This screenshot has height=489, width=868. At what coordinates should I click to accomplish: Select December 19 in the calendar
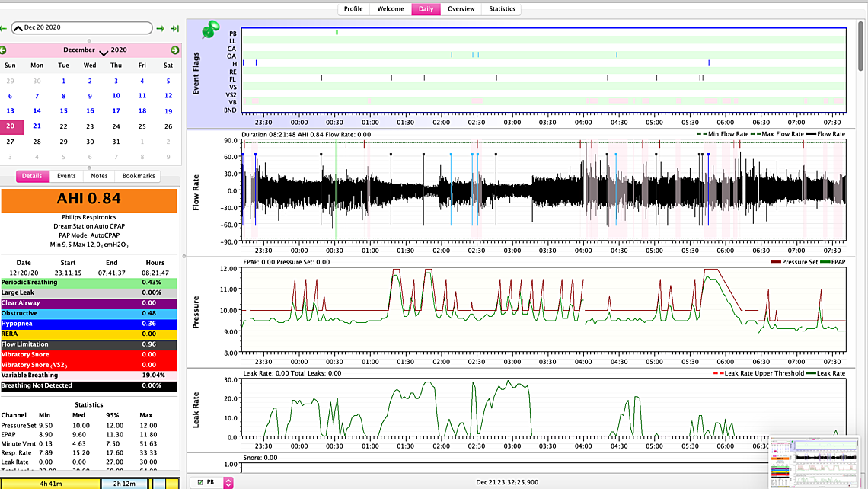coord(168,111)
